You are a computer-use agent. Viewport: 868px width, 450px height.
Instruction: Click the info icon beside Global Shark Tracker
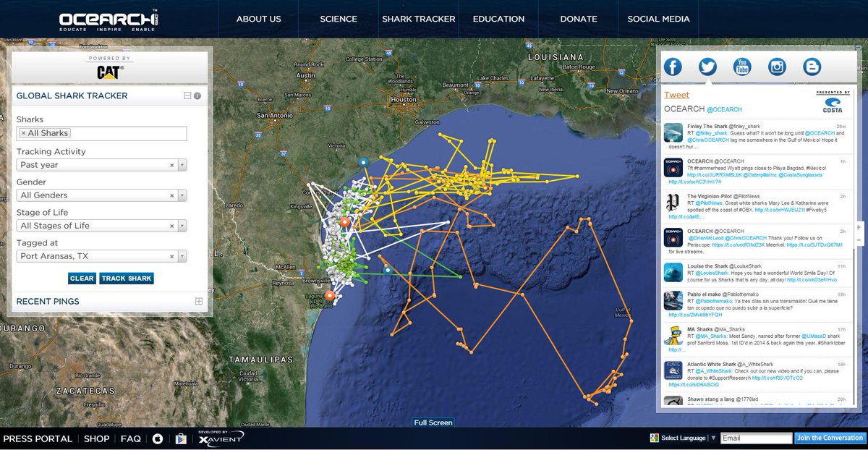pyautogui.click(x=197, y=95)
